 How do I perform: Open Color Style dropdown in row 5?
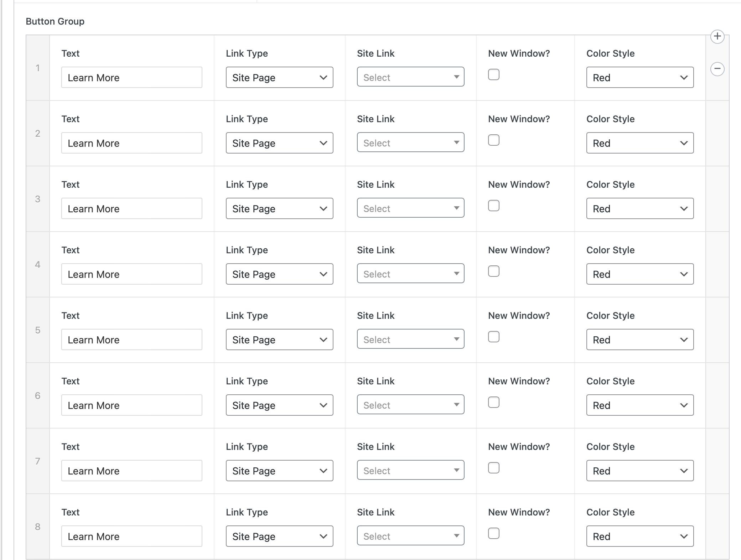click(x=640, y=339)
